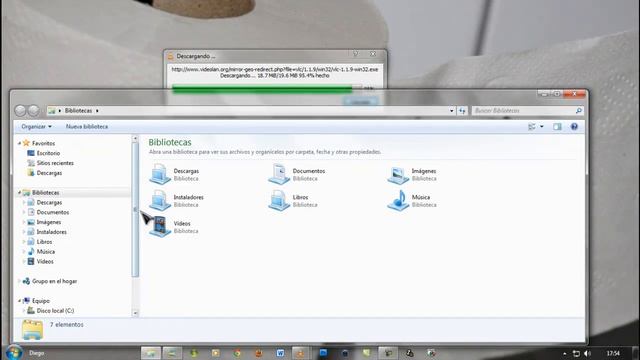Click the taskbar clock showing 17:54
This screenshot has width=640, height=360.
613,353
